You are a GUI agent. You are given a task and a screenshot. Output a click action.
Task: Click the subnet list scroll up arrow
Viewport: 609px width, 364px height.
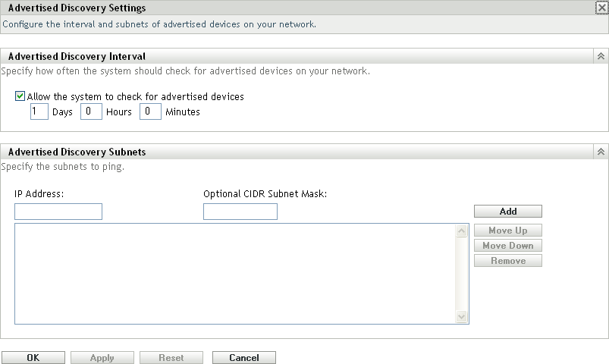coord(462,231)
